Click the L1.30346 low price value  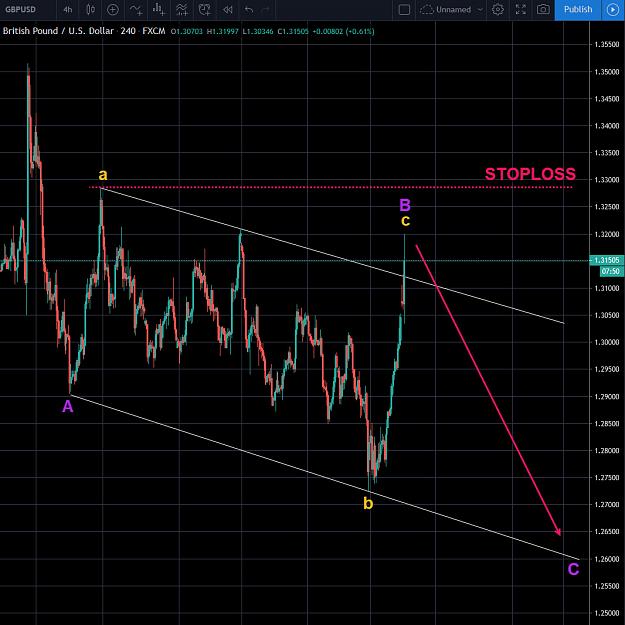click(257, 31)
